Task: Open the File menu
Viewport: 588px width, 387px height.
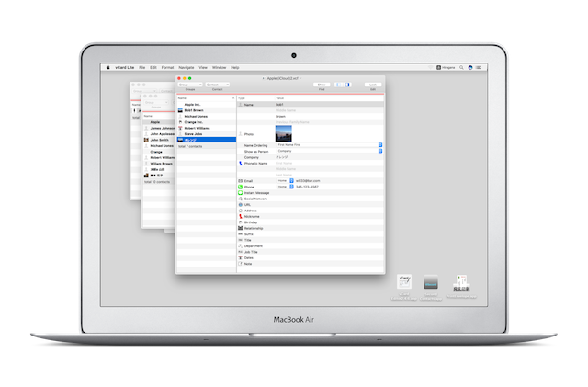Action: point(142,68)
